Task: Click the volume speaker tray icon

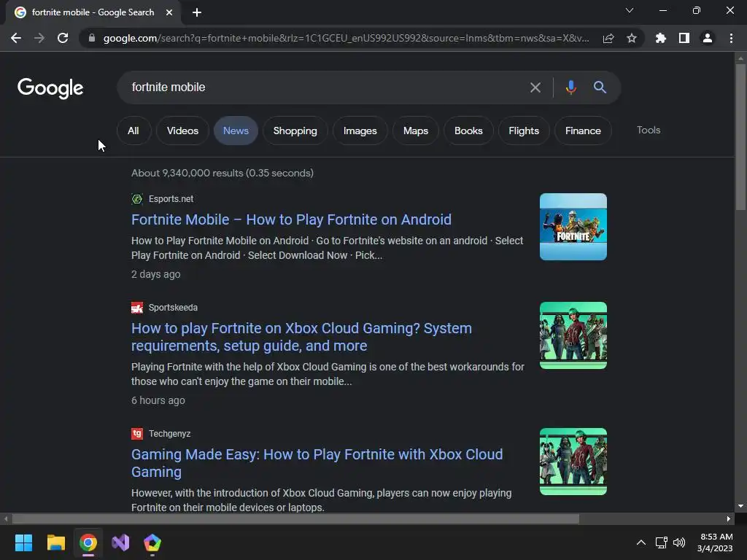Action: [679, 542]
